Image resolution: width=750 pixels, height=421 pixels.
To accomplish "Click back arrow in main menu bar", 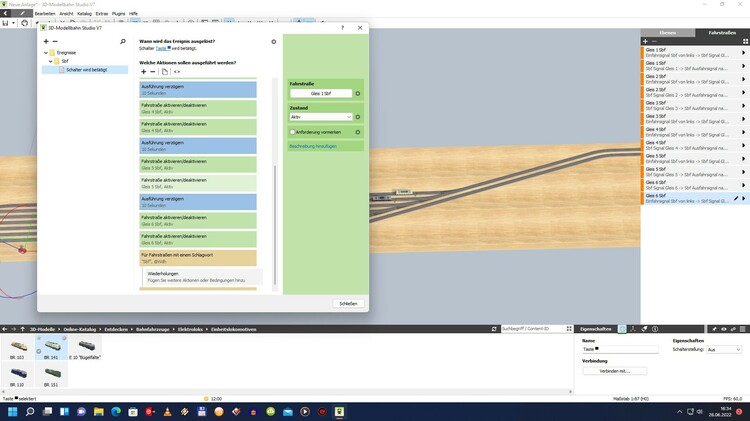I will pyautogui.click(x=5, y=13).
